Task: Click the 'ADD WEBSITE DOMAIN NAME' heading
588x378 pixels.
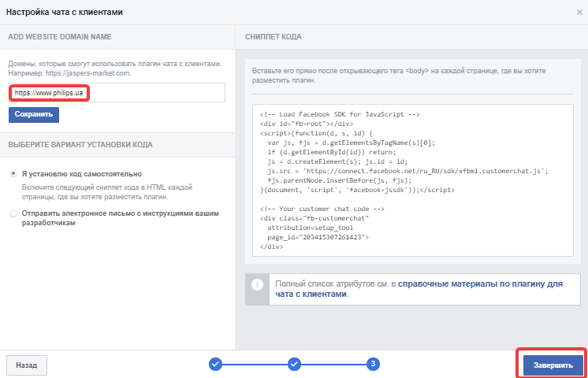Action: 60,37
